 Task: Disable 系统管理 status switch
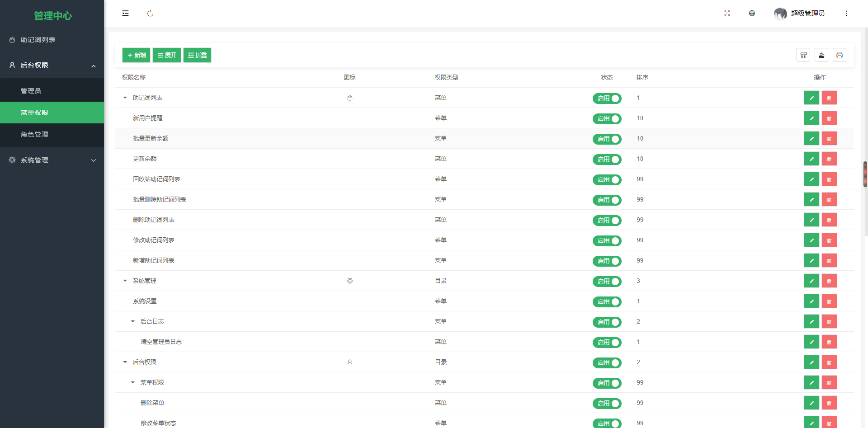coord(607,281)
